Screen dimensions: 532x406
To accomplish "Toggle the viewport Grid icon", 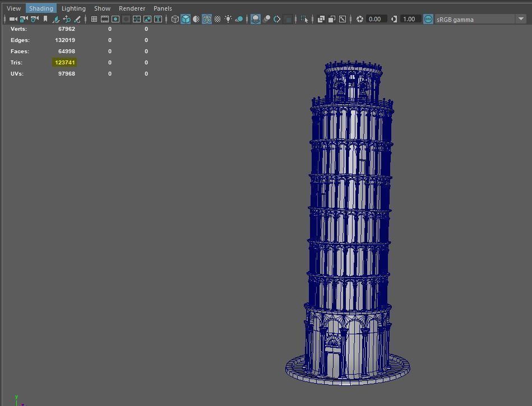I will point(94,19).
